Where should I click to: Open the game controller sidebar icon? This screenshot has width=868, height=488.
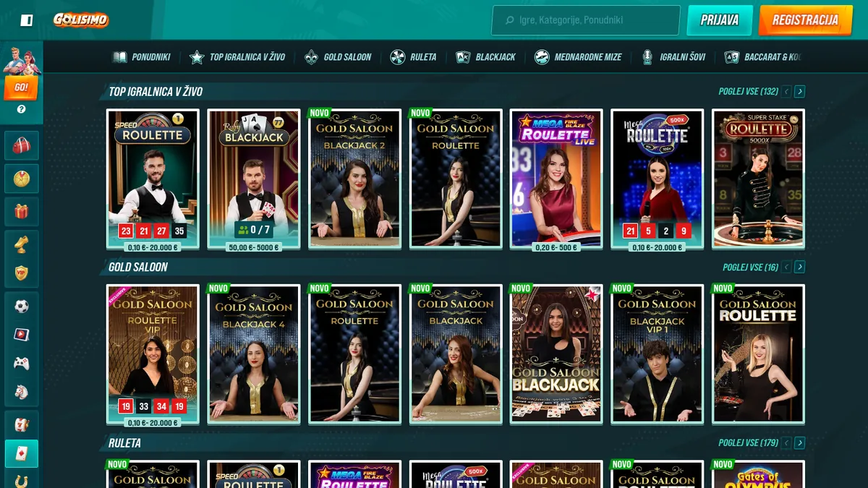point(22,363)
